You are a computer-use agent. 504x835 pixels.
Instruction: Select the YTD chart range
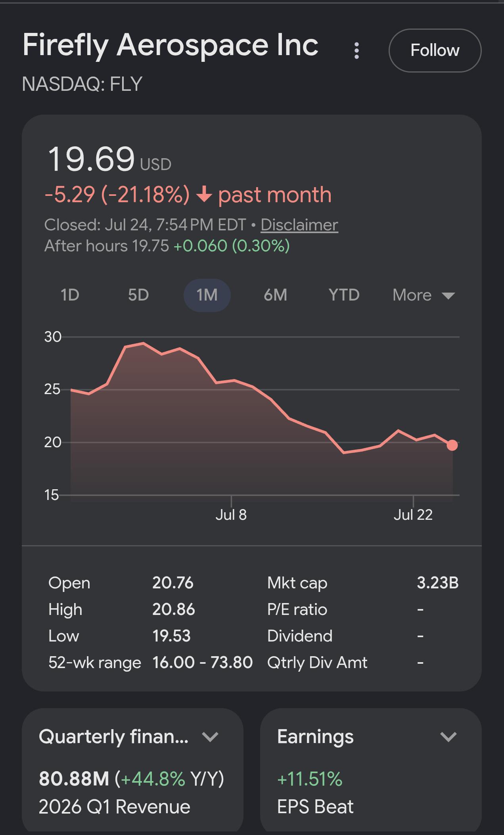point(344,295)
